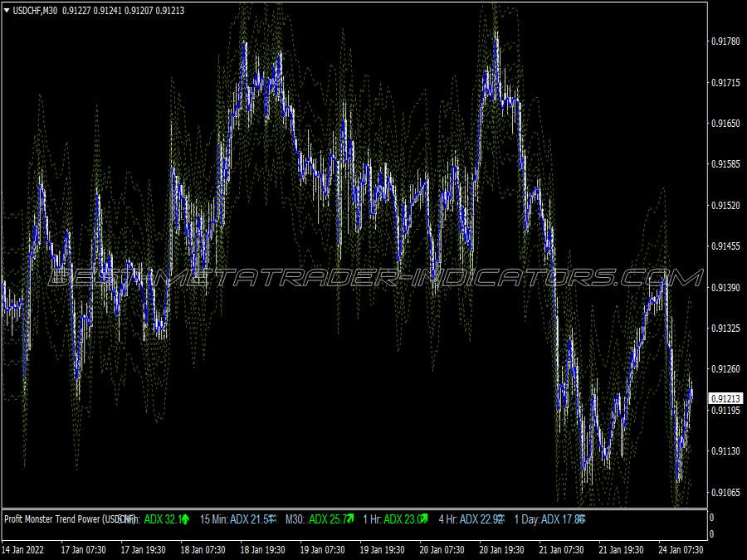The height and width of the screenshot is (560, 747).
Task: Click the 20 Jan 19:30 time label
Action: click(x=501, y=549)
